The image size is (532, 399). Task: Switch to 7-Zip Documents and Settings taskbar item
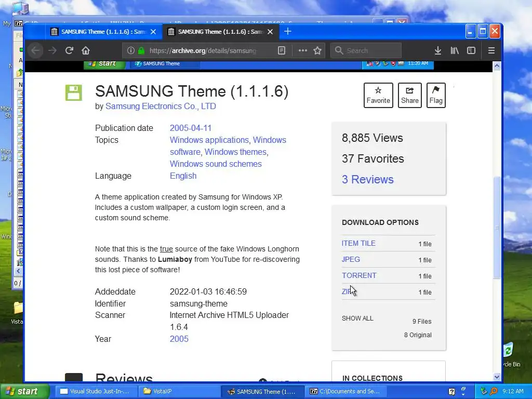tap(345, 391)
